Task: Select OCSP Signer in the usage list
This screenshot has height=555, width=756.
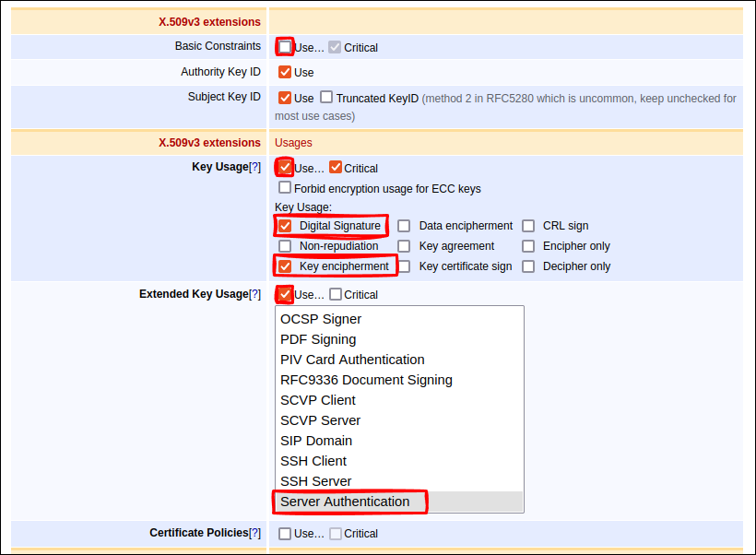Action: 321,319
